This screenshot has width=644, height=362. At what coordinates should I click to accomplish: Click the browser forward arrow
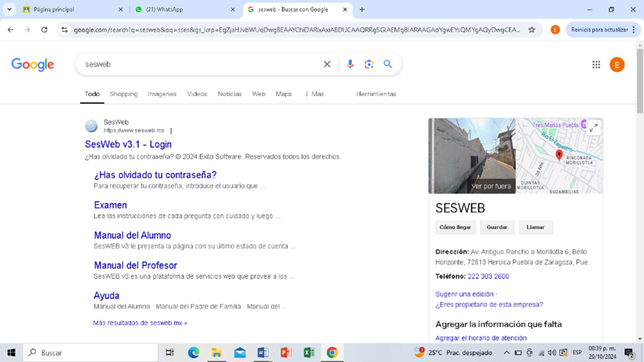pyautogui.click(x=27, y=30)
